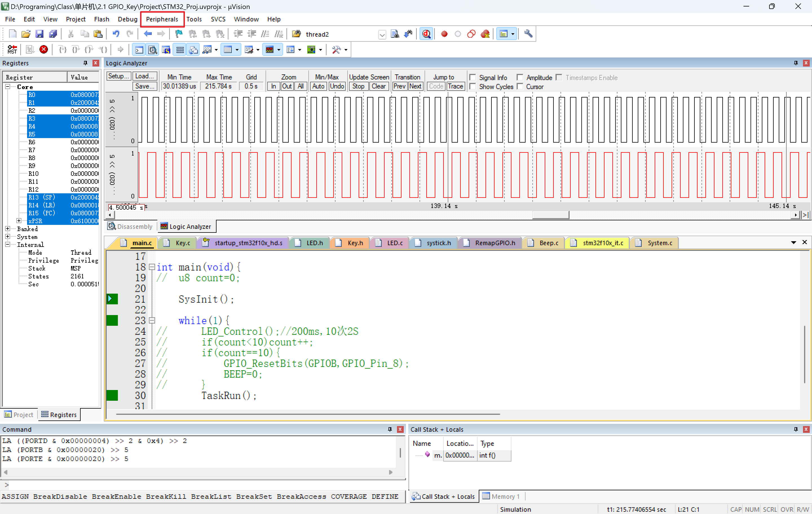Open the thread2 find combo dropdown
Image resolution: width=812 pixels, height=514 pixels.
pyautogui.click(x=382, y=34)
